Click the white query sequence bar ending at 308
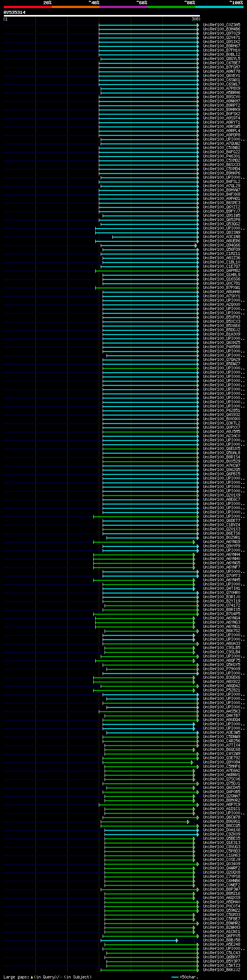Viewport: 247px width, 980px height. click(x=102, y=16)
